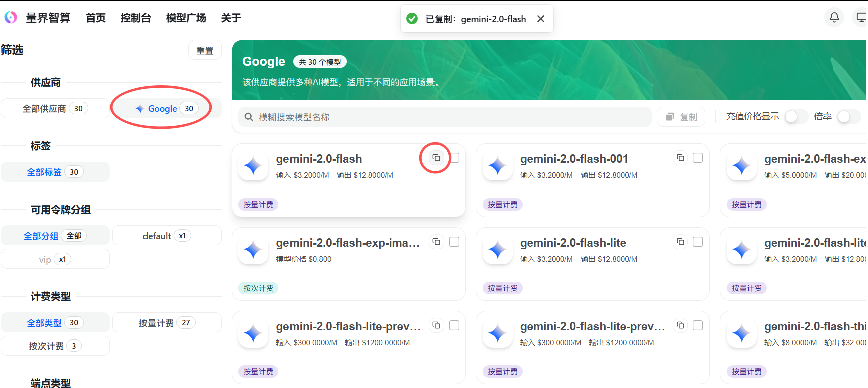
Task: Copy the gemini-2.0-flash-001 model name
Action: point(680,158)
